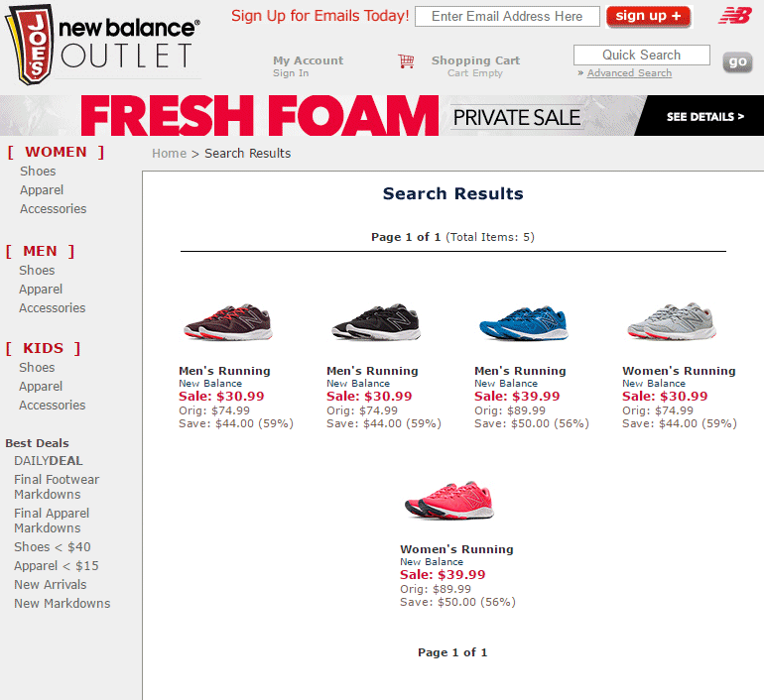Click the blue men's running shoe thumbnail
The image size is (764, 700).
pos(524,323)
